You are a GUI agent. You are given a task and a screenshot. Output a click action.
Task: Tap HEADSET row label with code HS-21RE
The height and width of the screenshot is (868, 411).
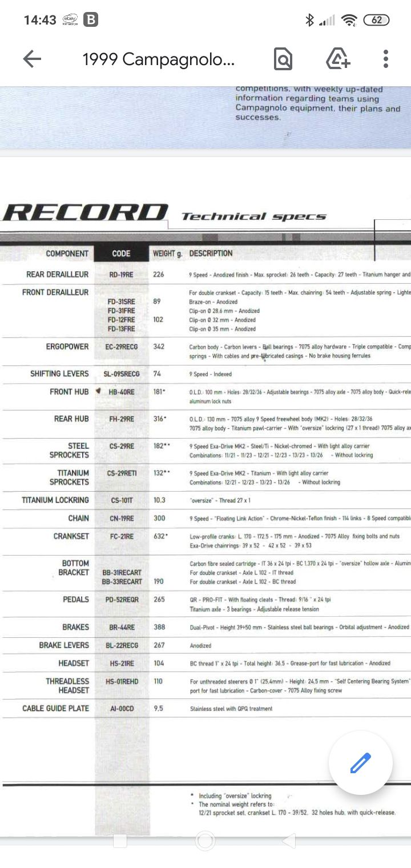(74, 664)
